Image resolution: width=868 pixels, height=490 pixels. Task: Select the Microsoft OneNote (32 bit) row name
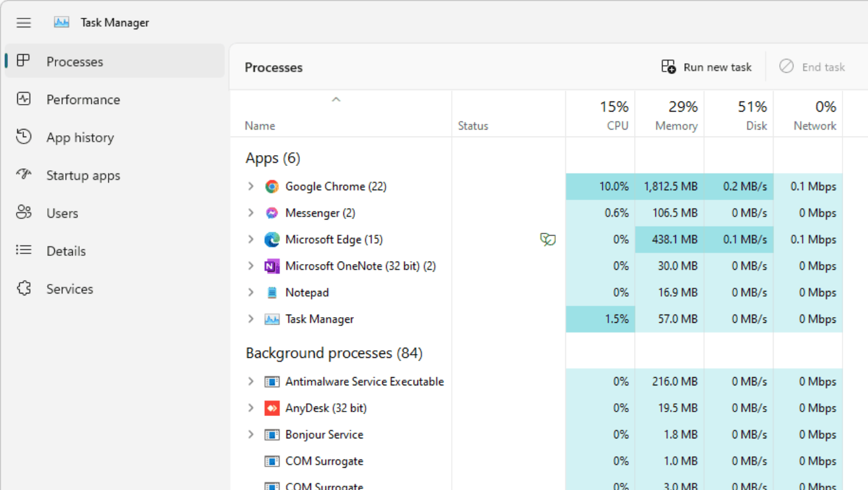click(x=361, y=266)
